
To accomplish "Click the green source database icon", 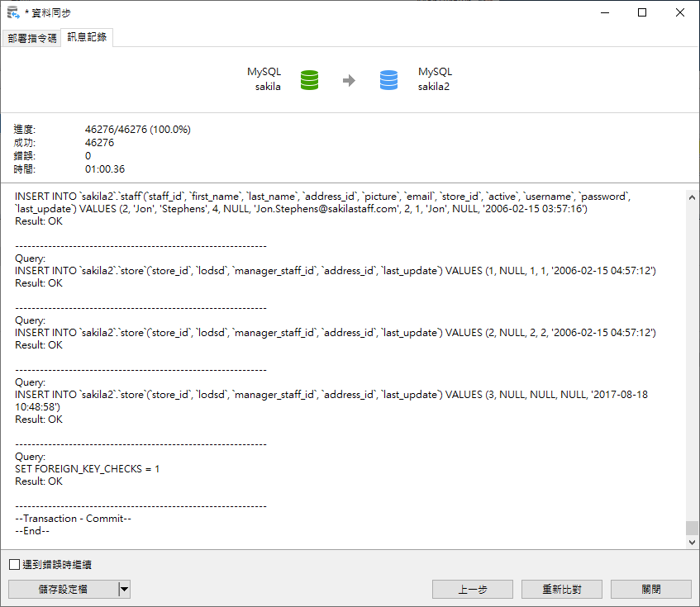I will (x=309, y=80).
